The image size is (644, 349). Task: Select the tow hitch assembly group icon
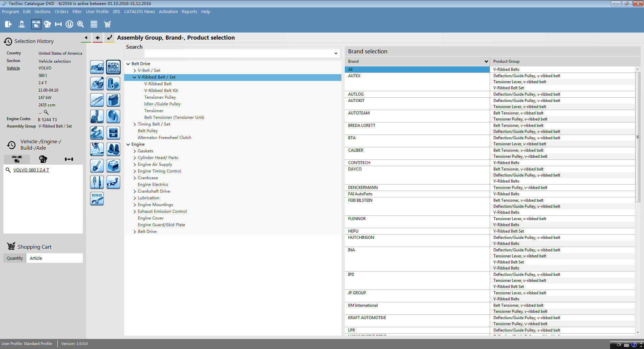(x=113, y=182)
